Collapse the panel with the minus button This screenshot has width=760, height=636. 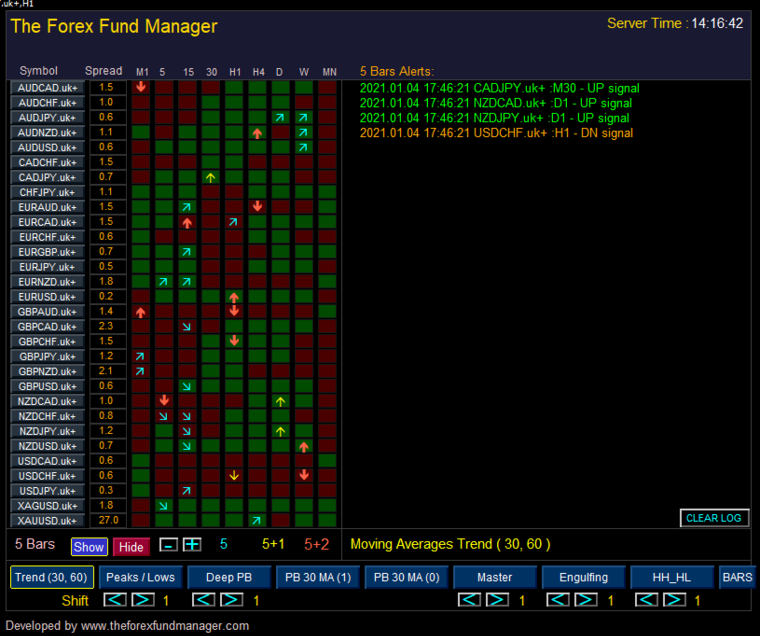169,545
